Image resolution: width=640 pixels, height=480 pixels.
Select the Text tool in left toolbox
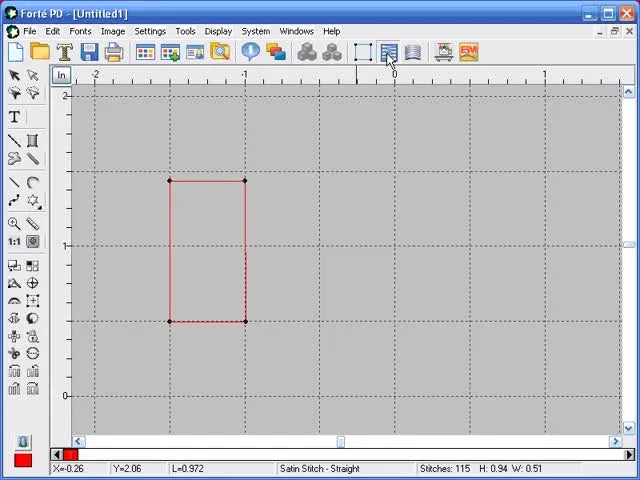click(14, 117)
